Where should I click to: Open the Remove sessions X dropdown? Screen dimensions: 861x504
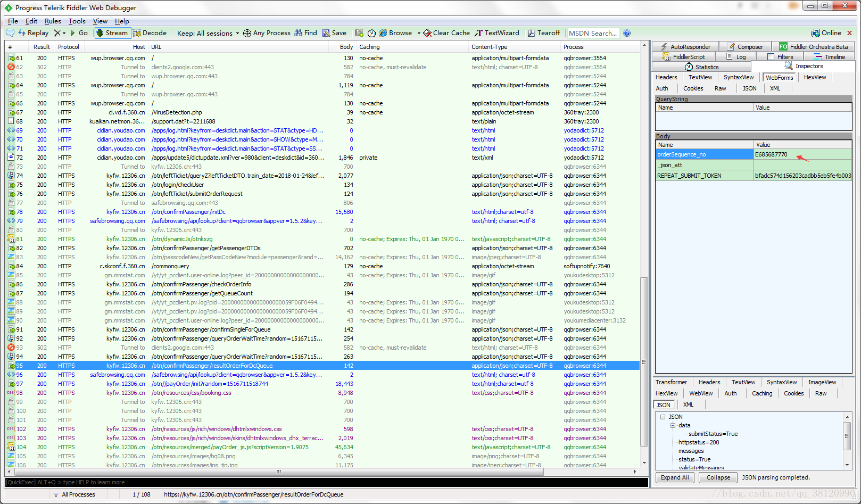pyautogui.click(x=60, y=33)
